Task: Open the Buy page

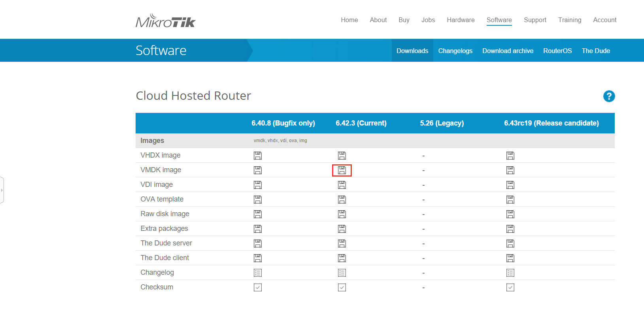Action: click(404, 20)
